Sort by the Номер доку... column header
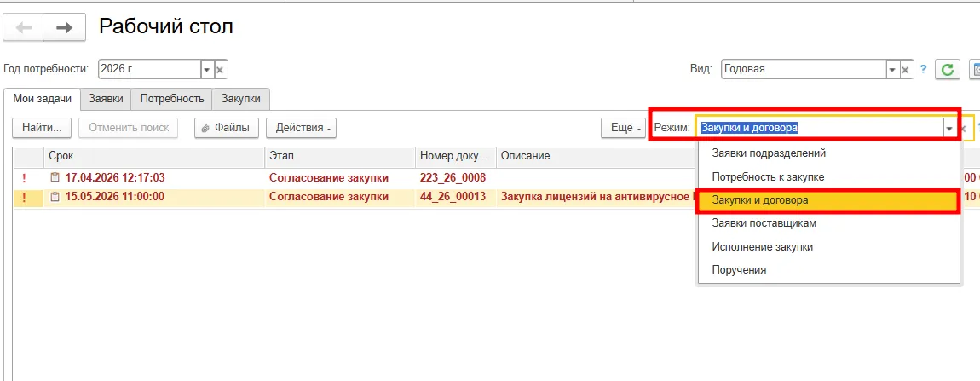 (x=456, y=156)
